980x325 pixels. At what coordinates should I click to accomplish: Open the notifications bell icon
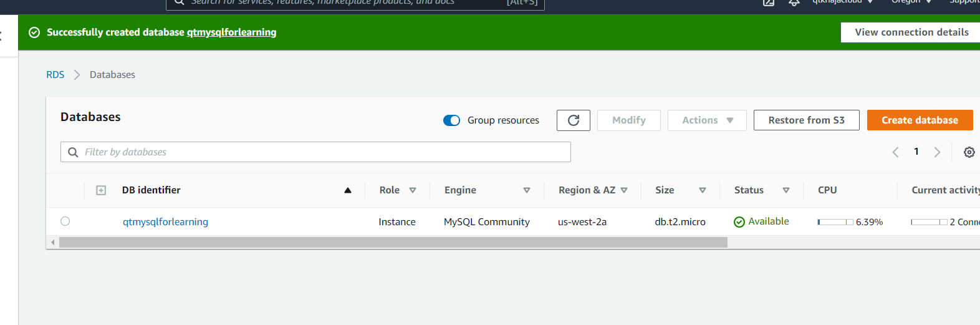794,2
